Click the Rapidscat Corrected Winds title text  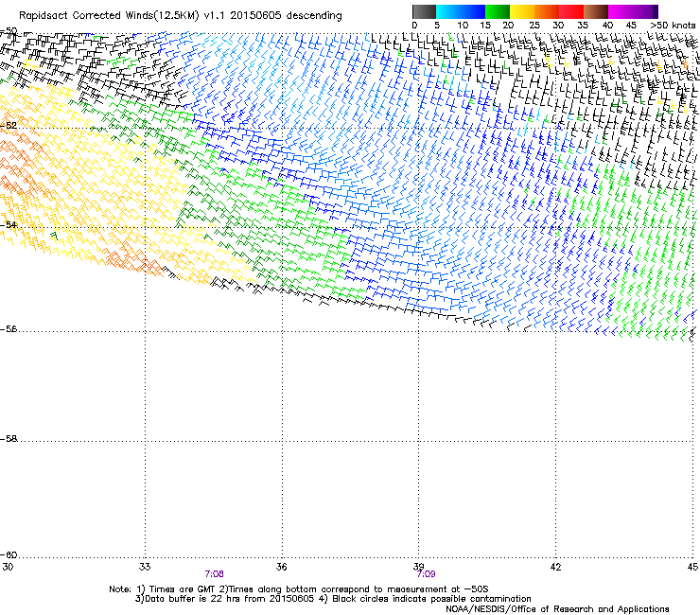[181, 16]
